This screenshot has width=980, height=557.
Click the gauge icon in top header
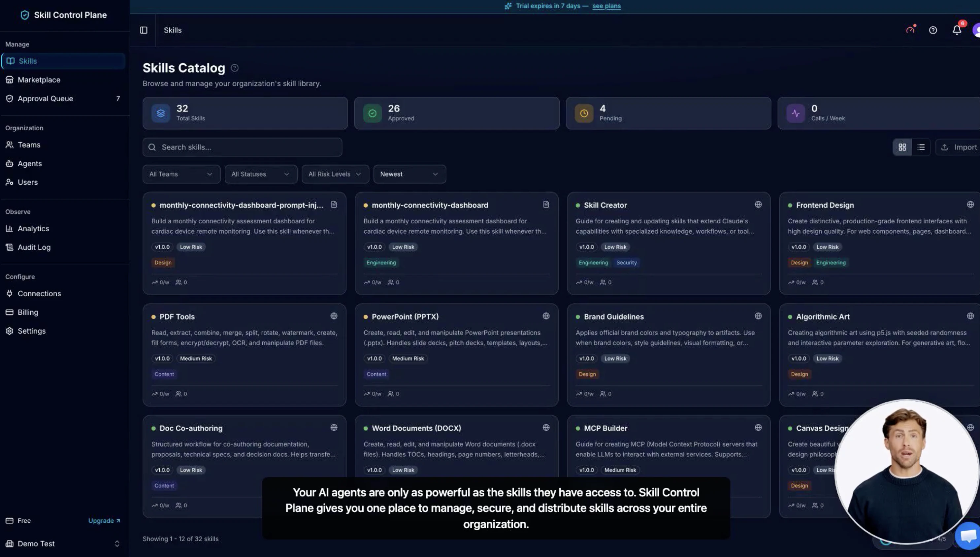[x=910, y=30]
